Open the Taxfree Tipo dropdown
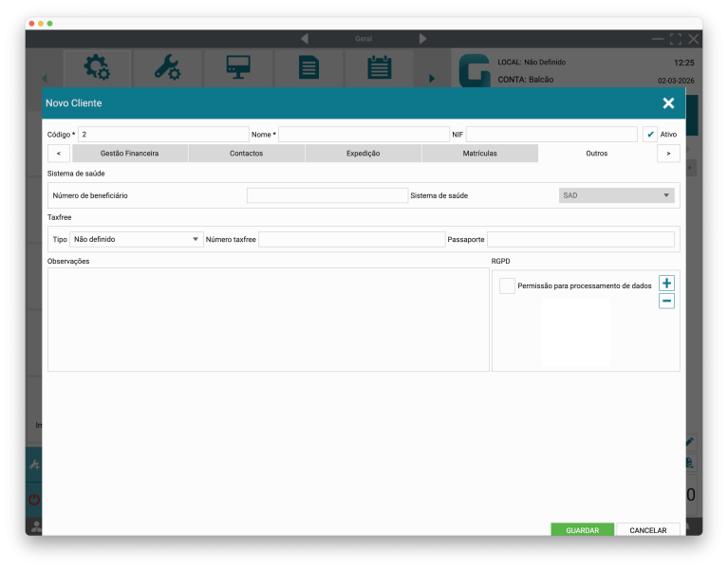Screen dimensions: 728x569 (x=138, y=240)
